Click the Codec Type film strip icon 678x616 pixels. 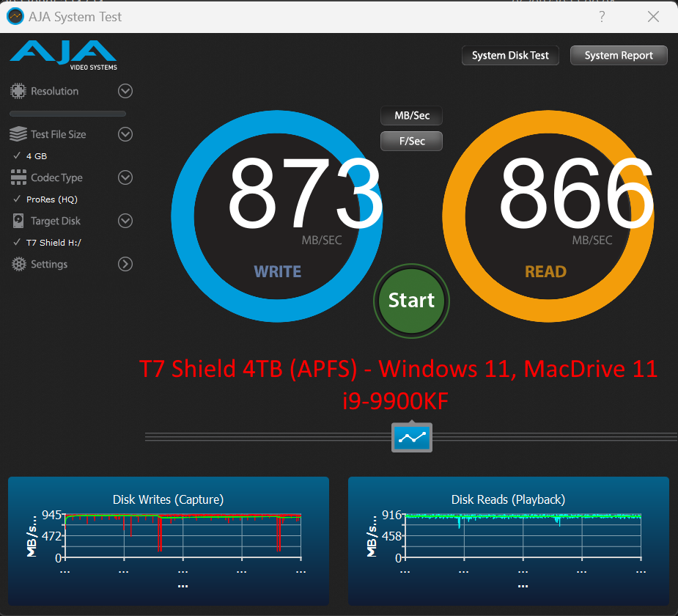[18, 177]
